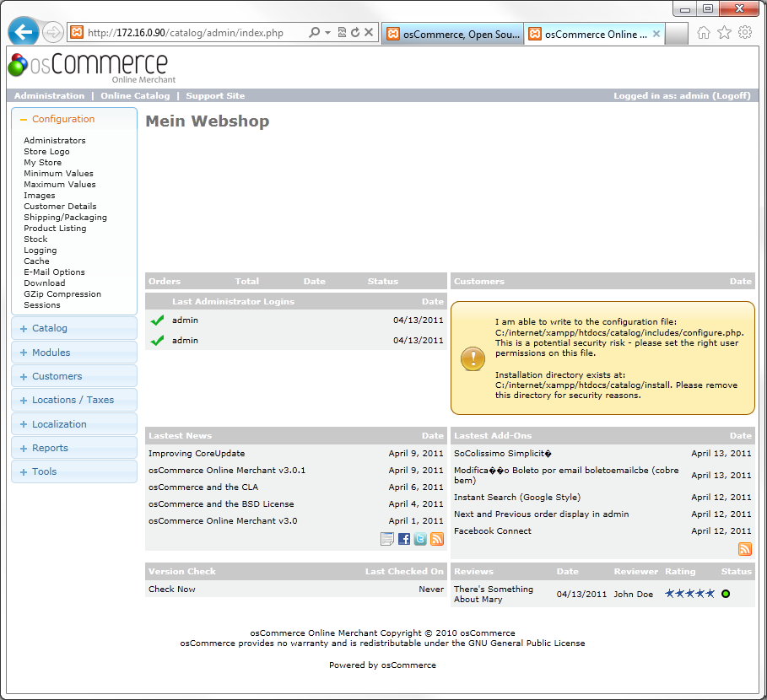Viewport: 767px width, 700px height.
Task: Open the Store Logo configuration link
Action: (x=46, y=152)
